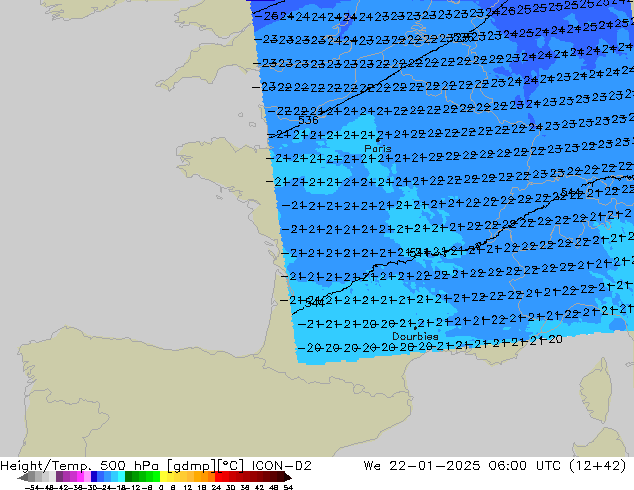The height and width of the screenshot is (490, 634).
Task: Click the Paris city label
Action: coord(378,148)
